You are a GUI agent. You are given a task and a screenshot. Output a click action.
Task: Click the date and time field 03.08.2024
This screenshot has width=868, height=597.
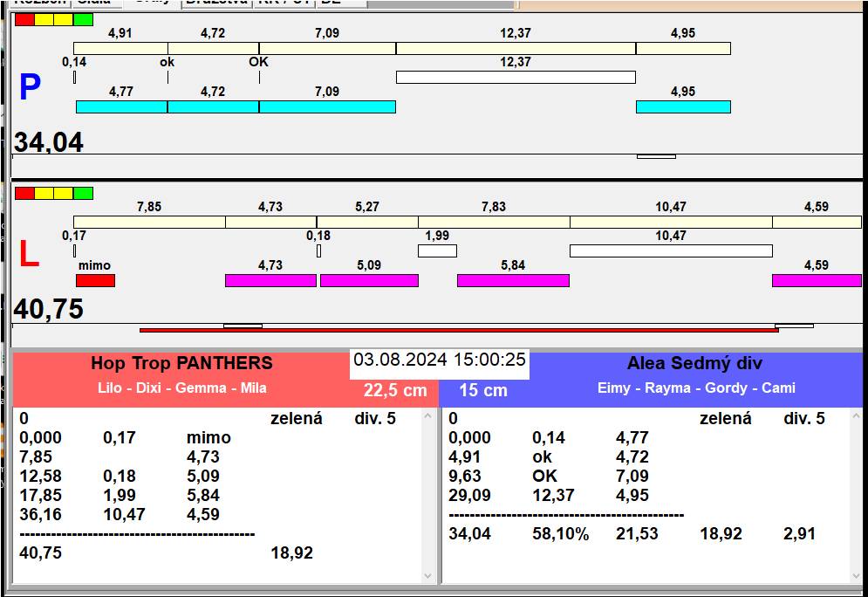point(440,360)
